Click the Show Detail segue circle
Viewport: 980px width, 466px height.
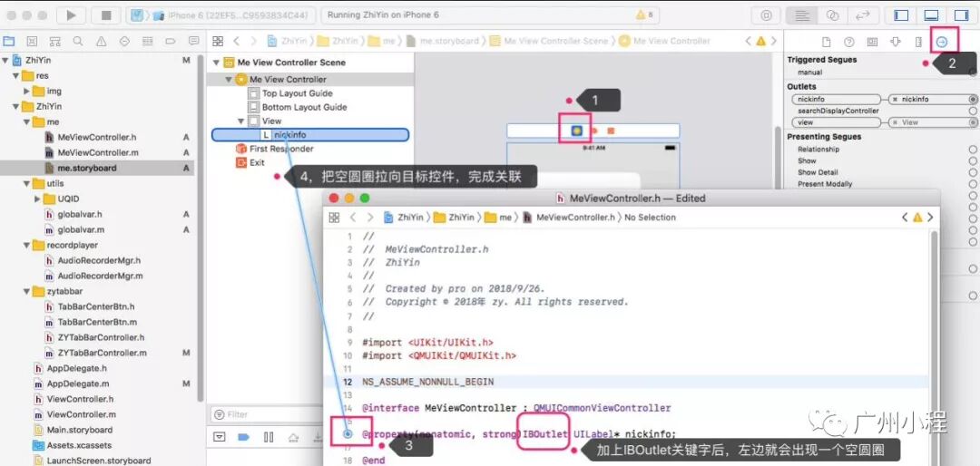(973, 172)
